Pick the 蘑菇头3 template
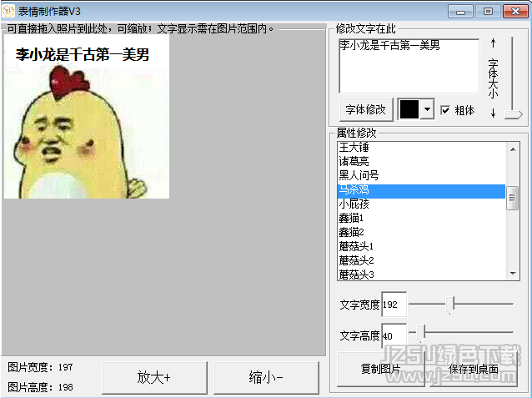The height and width of the screenshot is (398, 532). (421, 275)
